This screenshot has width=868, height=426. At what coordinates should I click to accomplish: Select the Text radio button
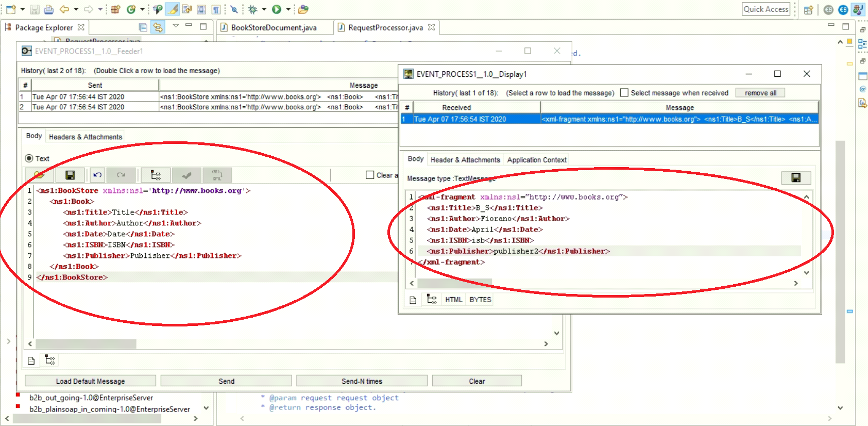pos(29,158)
